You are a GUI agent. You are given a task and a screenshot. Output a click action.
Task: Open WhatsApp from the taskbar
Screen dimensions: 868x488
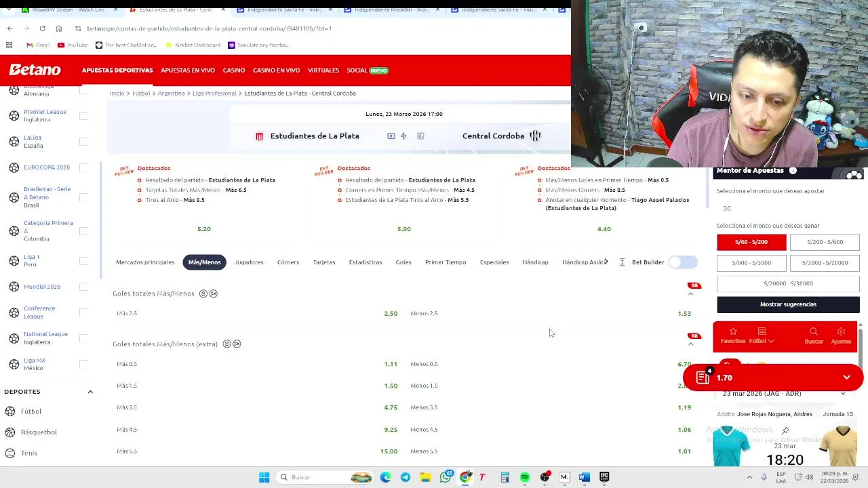446,477
